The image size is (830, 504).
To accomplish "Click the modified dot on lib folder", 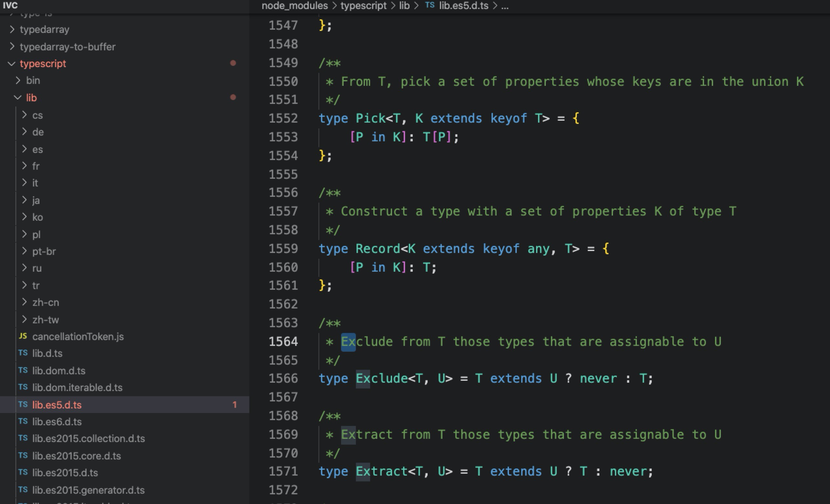I will [233, 97].
